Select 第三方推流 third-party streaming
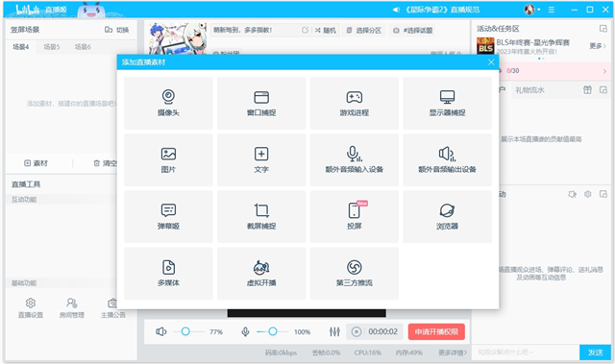Screen dimensions: 615x364 pos(355,274)
